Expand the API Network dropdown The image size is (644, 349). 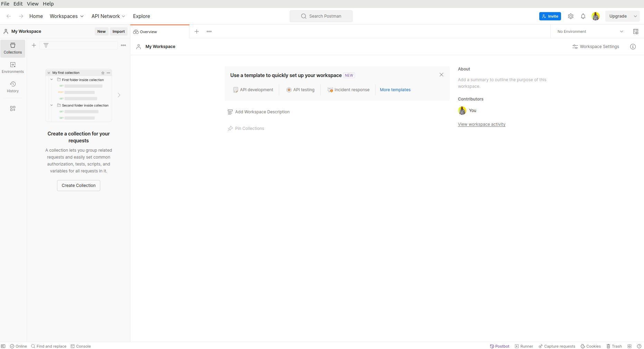(108, 16)
